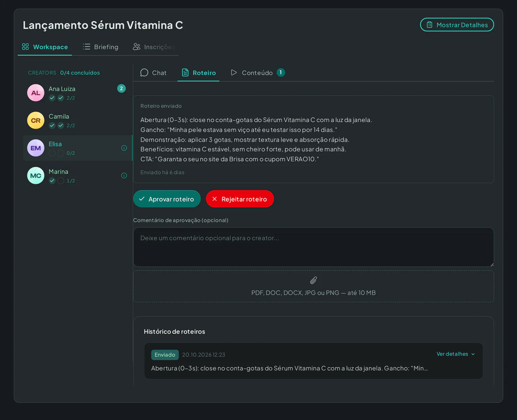Viewport: 517px width, 420px height.
Task: Approve script with Aprovar roteiro button
Action: click(x=167, y=199)
